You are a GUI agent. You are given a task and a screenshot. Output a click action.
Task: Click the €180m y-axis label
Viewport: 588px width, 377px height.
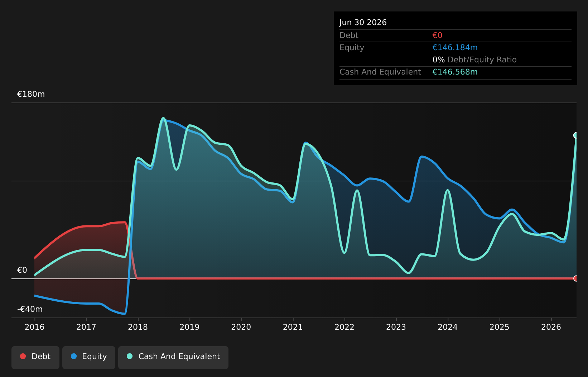pos(31,94)
